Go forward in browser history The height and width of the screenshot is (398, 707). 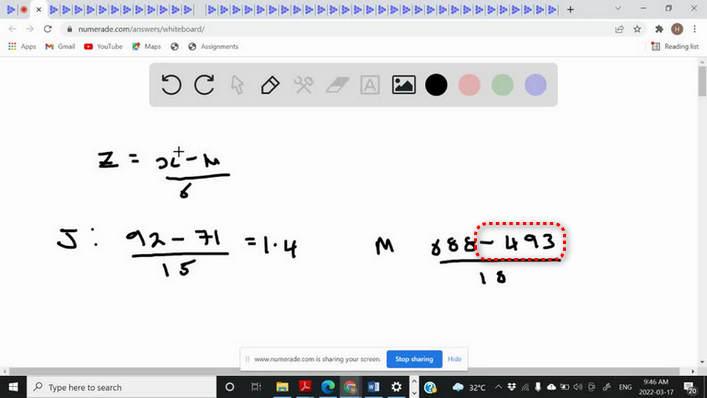tap(30, 29)
